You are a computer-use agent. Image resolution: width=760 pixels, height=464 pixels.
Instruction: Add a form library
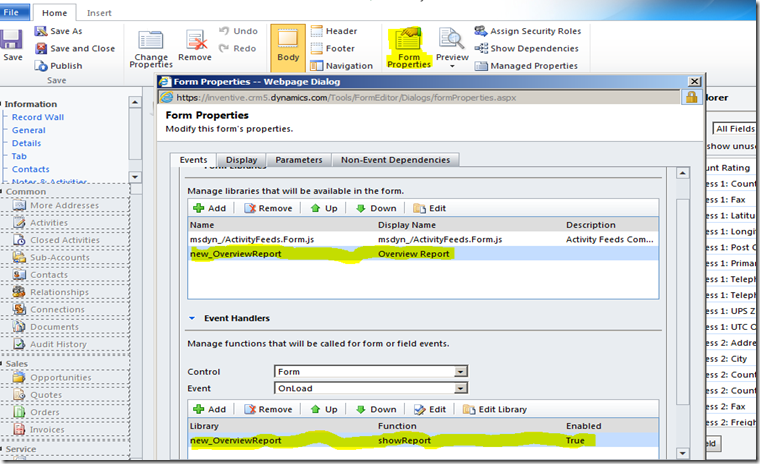coord(209,208)
